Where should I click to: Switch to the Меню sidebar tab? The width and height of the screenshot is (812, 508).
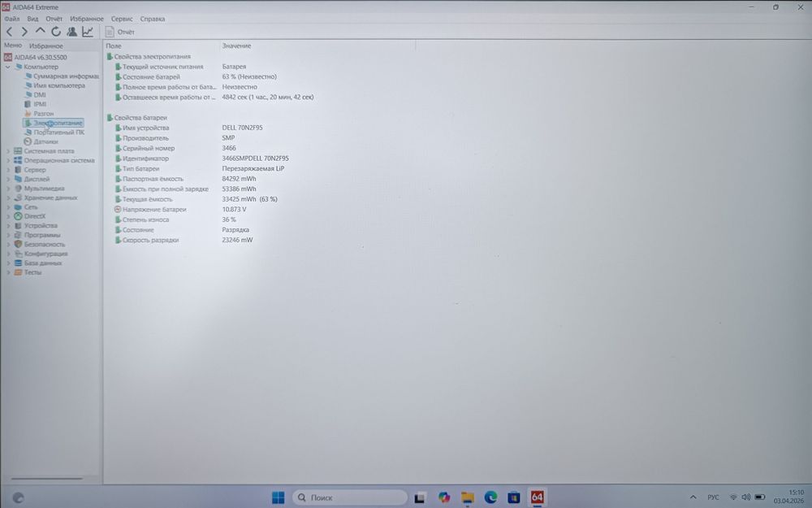click(13, 46)
